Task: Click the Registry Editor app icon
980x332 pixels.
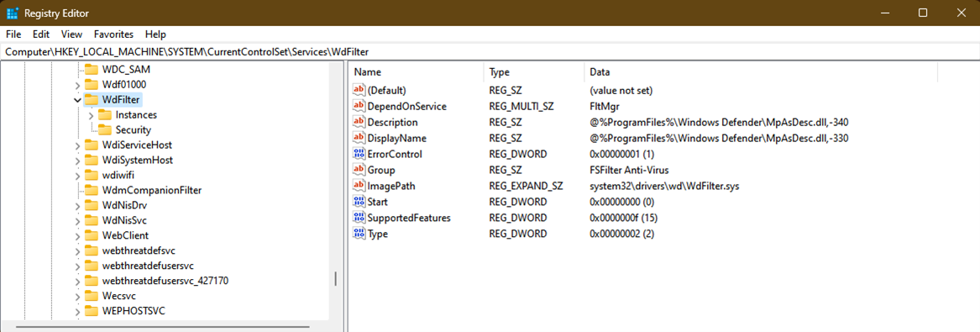Action: coord(13,13)
